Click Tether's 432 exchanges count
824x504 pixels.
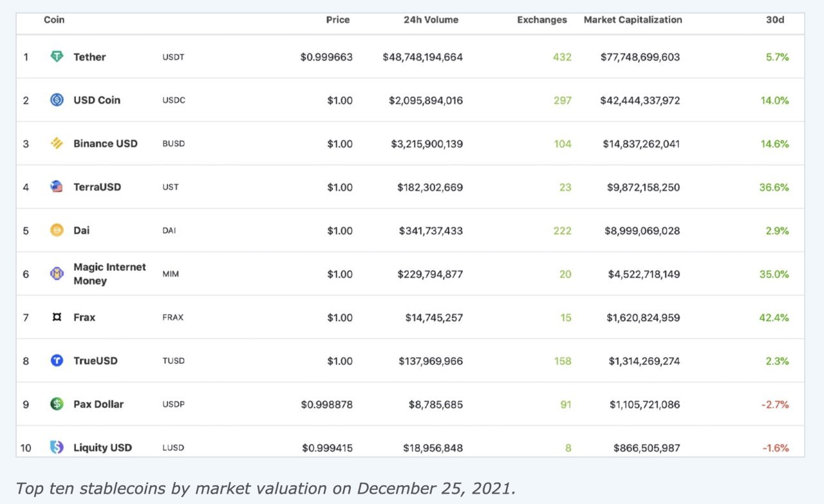point(561,57)
